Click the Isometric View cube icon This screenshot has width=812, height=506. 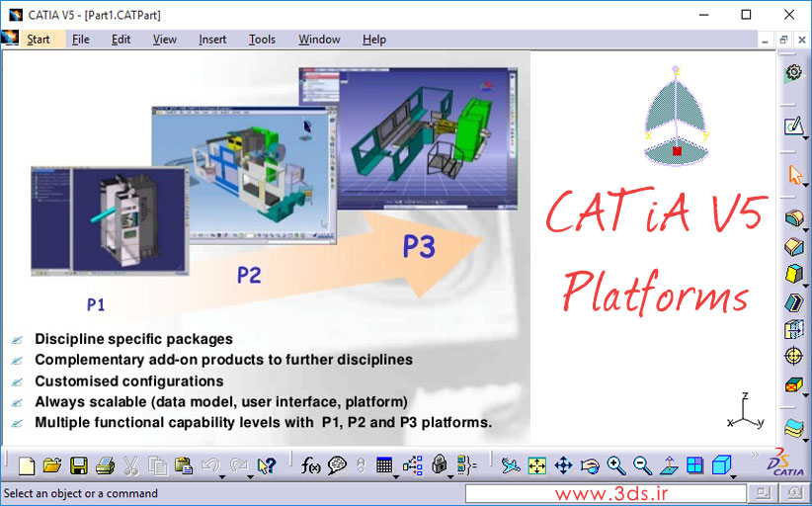pyautogui.click(x=721, y=464)
